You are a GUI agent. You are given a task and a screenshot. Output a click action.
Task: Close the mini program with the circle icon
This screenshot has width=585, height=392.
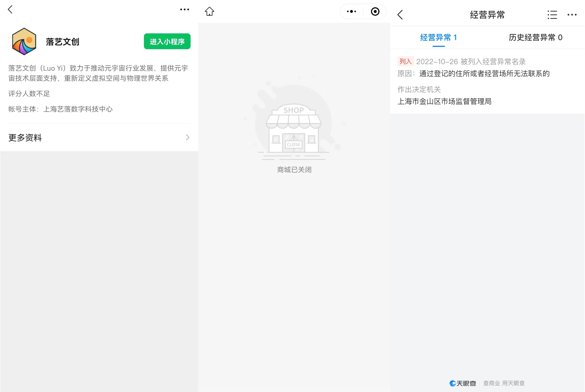(x=375, y=12)
